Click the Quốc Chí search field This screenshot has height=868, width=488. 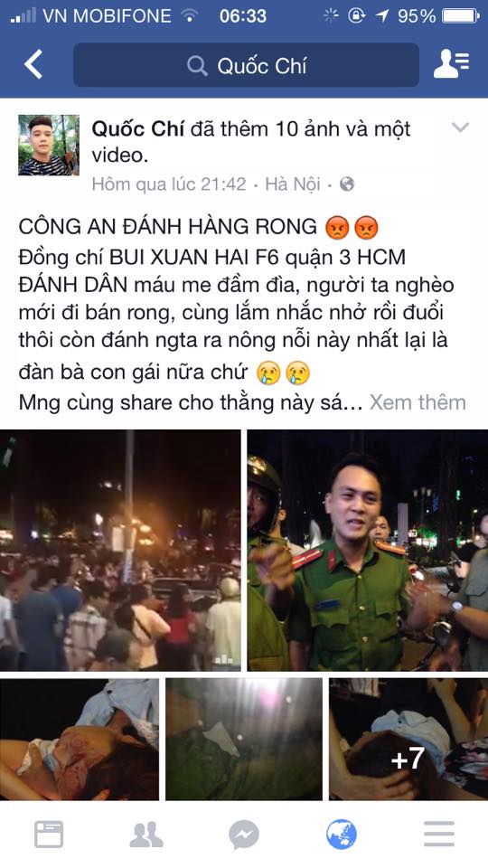tap(246, 65)
